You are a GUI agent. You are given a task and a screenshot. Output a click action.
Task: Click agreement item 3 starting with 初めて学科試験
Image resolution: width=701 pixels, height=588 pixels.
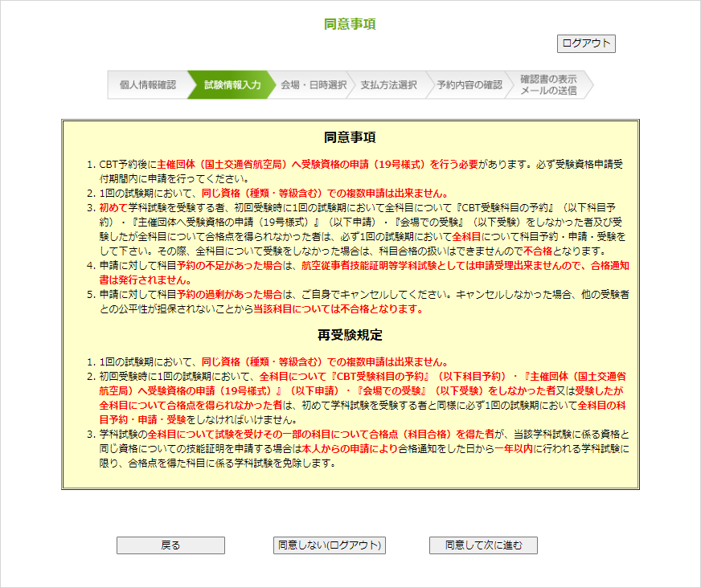(363, 229)
